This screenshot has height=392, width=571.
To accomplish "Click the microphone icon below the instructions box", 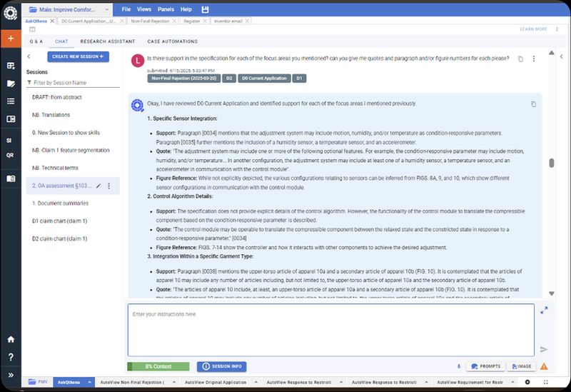I will click(x=458, y=366).
